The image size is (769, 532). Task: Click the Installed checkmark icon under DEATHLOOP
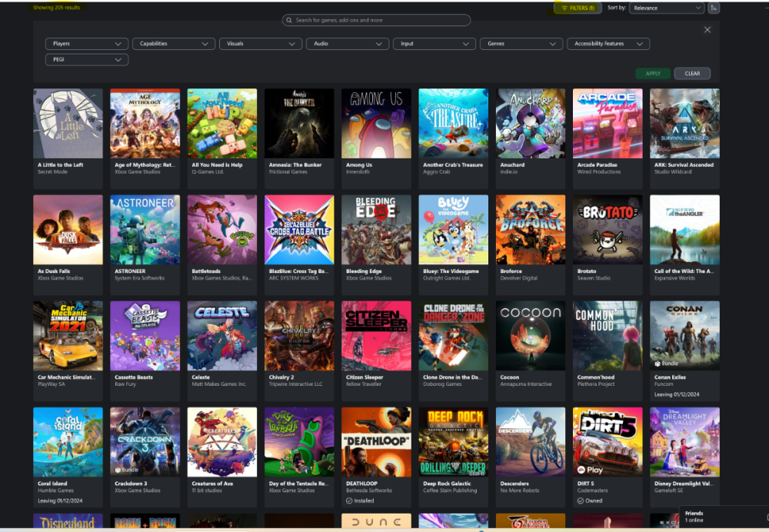tap(349, 500)
